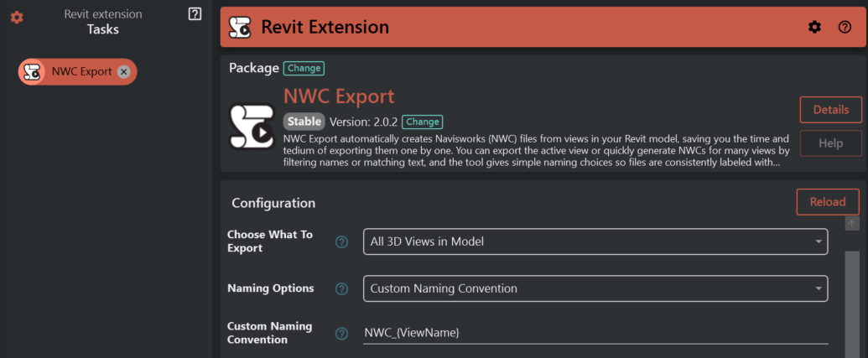Click the Tasks panel help question icon
Viewport: 868px width, 358px height.
pyautogui.click(x=195, y=14)
